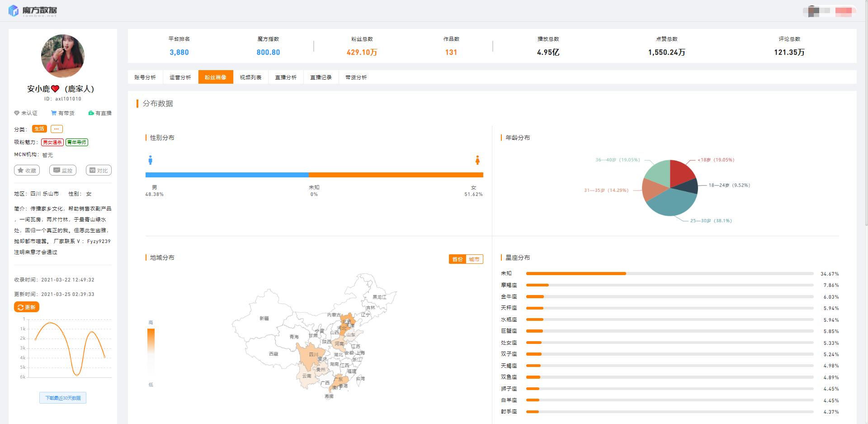Switch region view to 城市
Screen dimensions: 868x424
474,259
